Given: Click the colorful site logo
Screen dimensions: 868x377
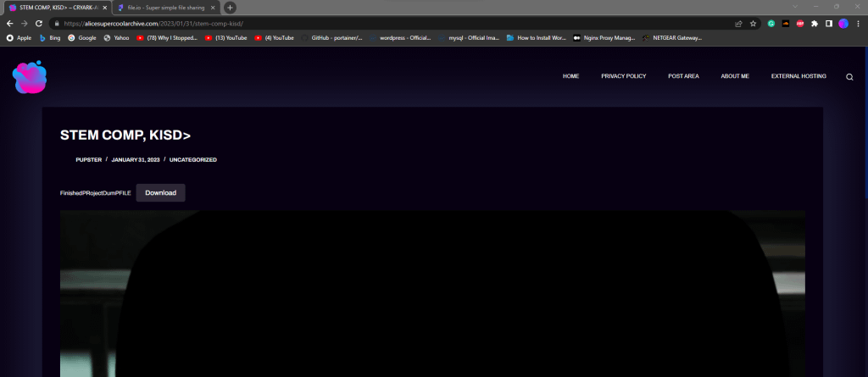Looking at the screenshot, I should tap(30, 77).
